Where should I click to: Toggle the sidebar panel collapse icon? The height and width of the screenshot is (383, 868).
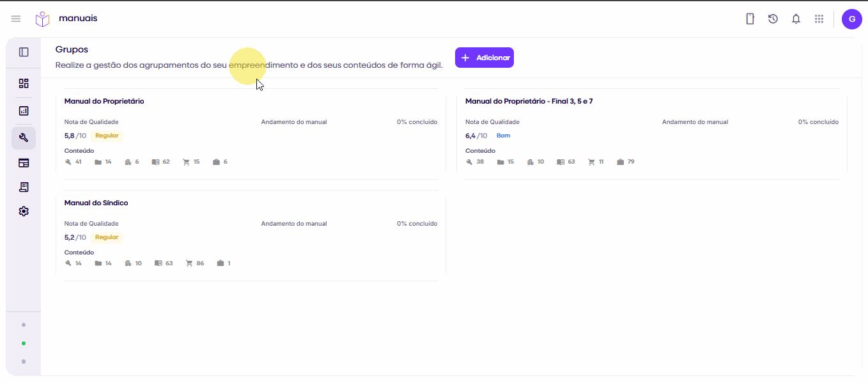click(x=24, y=52)
